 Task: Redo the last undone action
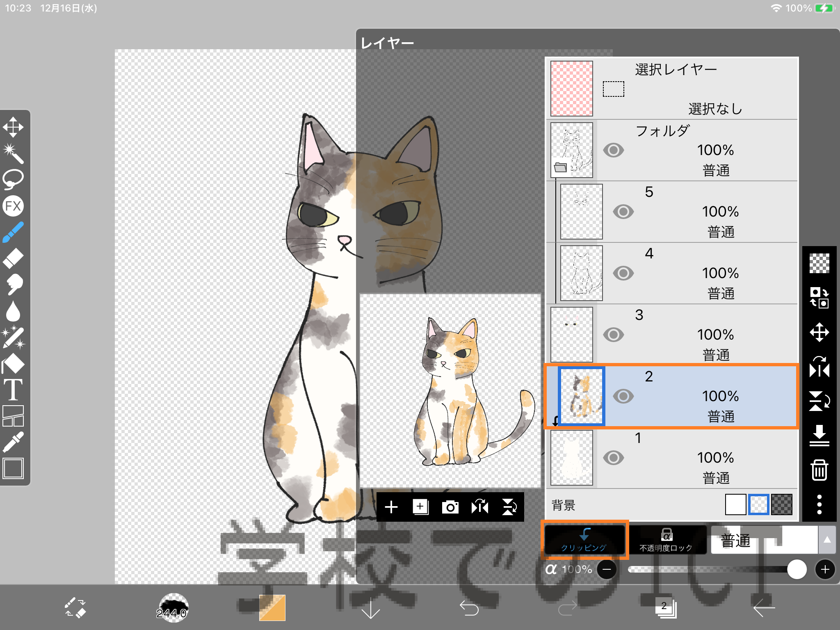click(x=568, y=608)
